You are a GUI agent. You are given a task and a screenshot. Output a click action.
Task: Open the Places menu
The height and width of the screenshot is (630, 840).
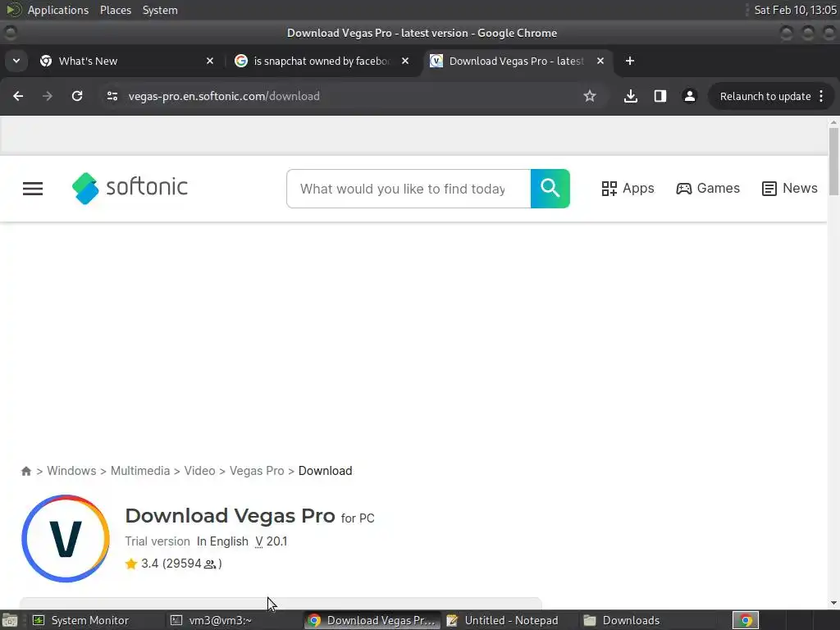tap(116, 10)
